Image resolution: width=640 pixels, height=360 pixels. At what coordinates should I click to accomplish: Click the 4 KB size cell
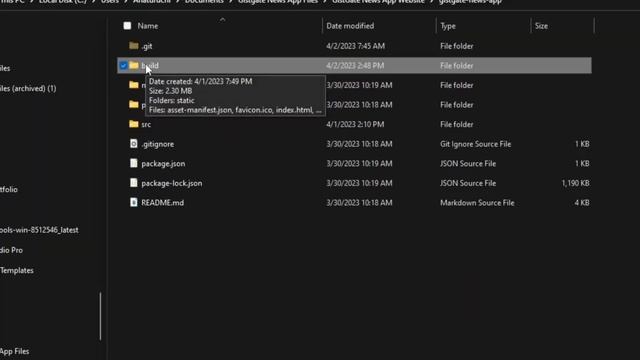click(x=582, y=203)
